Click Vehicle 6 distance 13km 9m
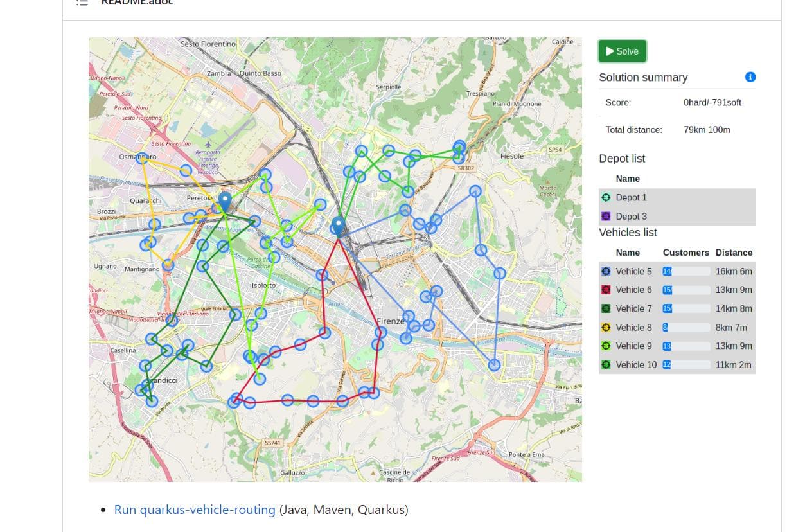The image size is (796, 532). point(734,290)
